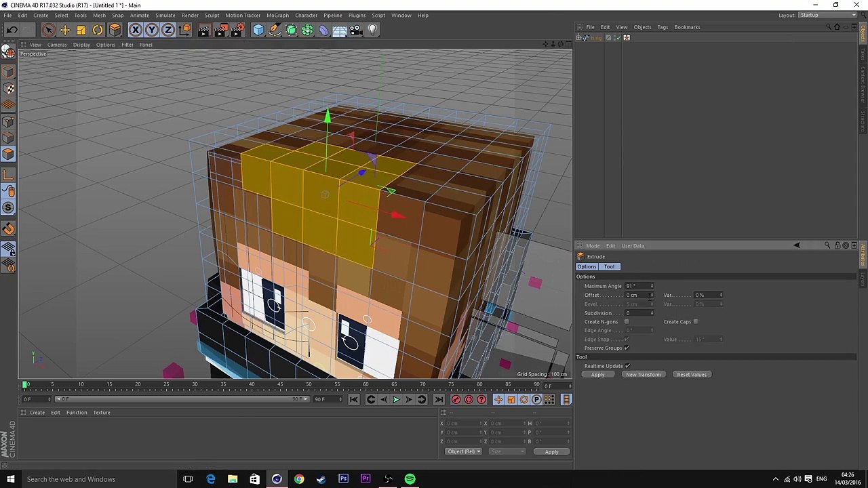
Task: Click the Camera object icon
Action: coord(356,30)
